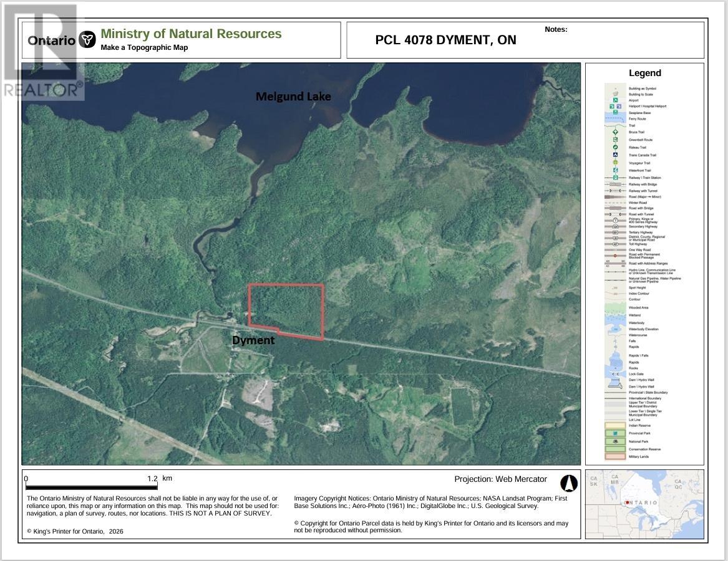Click the Trans Canada Trail legend symbol

pos(615,154)
